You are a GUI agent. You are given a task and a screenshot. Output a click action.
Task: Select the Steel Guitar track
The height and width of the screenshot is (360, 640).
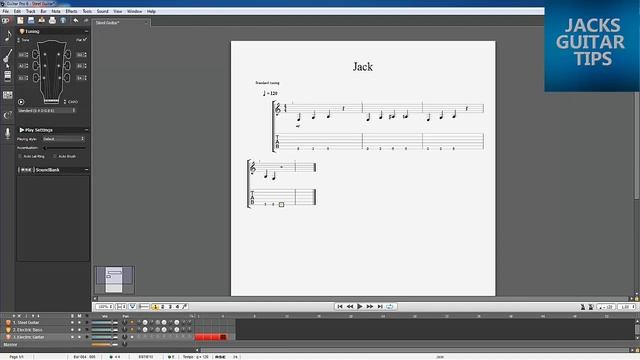pos(27,322)
